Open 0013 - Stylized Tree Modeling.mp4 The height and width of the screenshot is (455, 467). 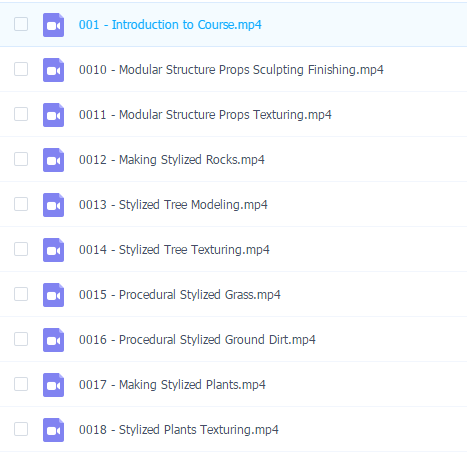click(173, 205)
